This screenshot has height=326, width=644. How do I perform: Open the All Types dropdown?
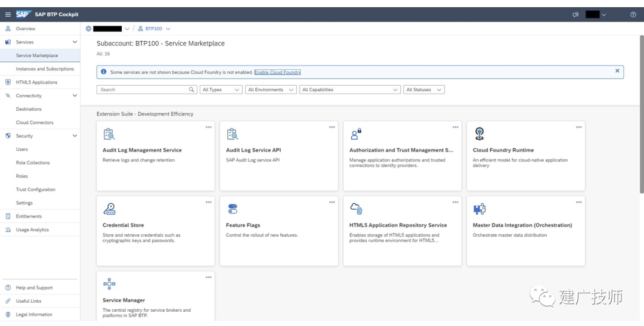tap(221, 89)
